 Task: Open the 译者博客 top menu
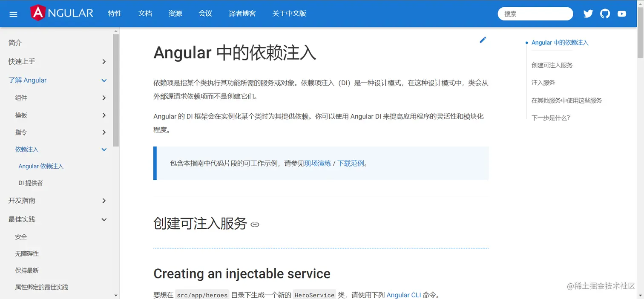tap(242, 14)
